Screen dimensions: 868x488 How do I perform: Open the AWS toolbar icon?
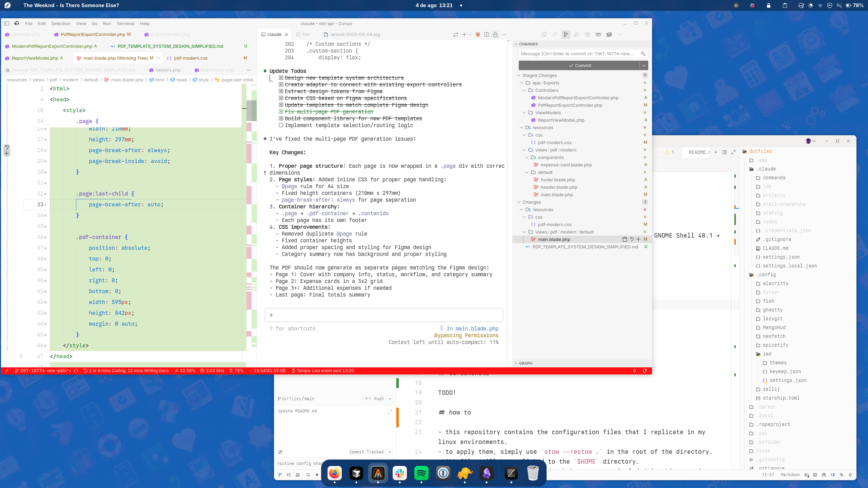click(x=598, y=34)
